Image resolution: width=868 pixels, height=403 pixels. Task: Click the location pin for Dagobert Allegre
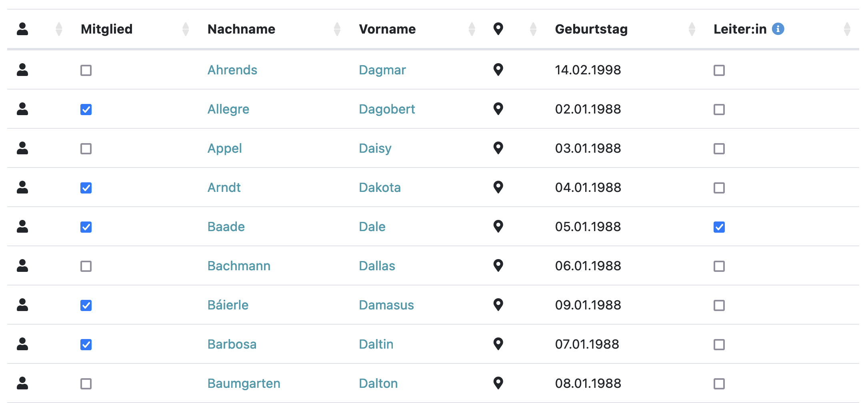coord(498,109)
